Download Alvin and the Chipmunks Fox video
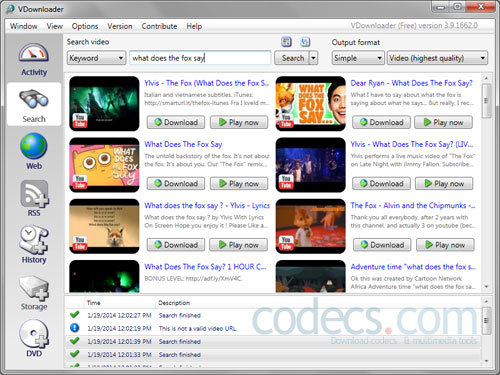 pyautogui.click(x=382, y=245)
